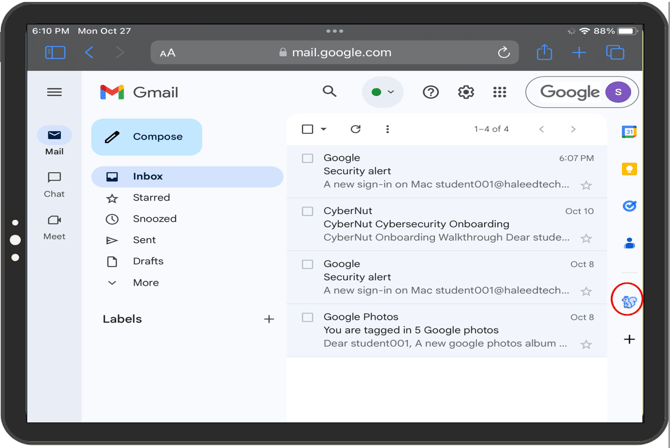Compose a new email

click(x=147, y=137)
